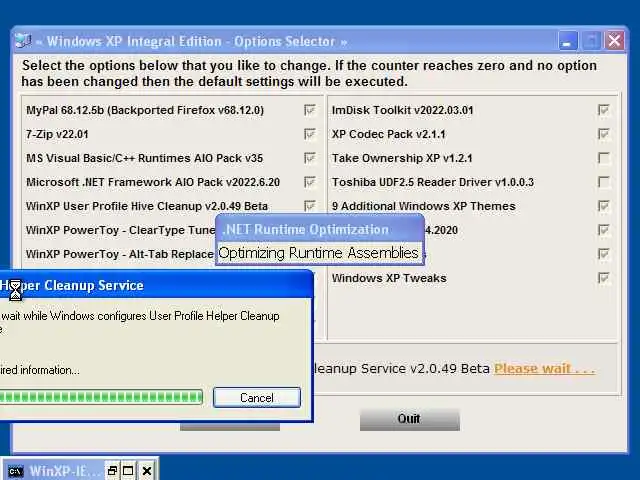
Task: Enable Toshiba UDF2.5 Reader Driver checkbox
Action: 604,182
